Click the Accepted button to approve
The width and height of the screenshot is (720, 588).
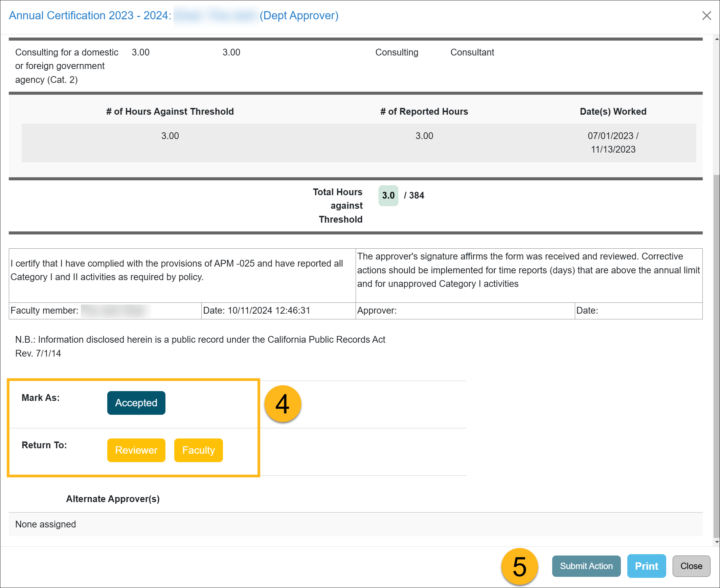point(136,403)
